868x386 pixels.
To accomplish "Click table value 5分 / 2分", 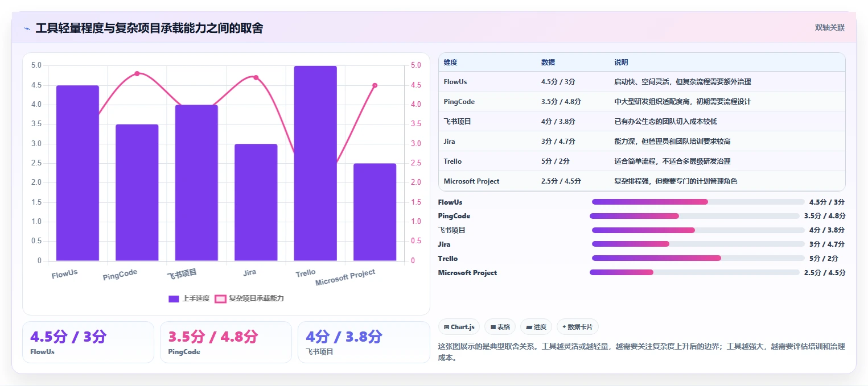I will pyautogui.click(x=555, y=161).
